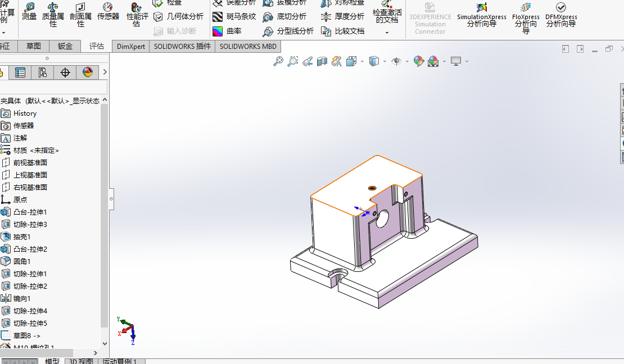Open Parting Line Analysis (分型线分析)

pyautogui.click(x=288, y=31)
